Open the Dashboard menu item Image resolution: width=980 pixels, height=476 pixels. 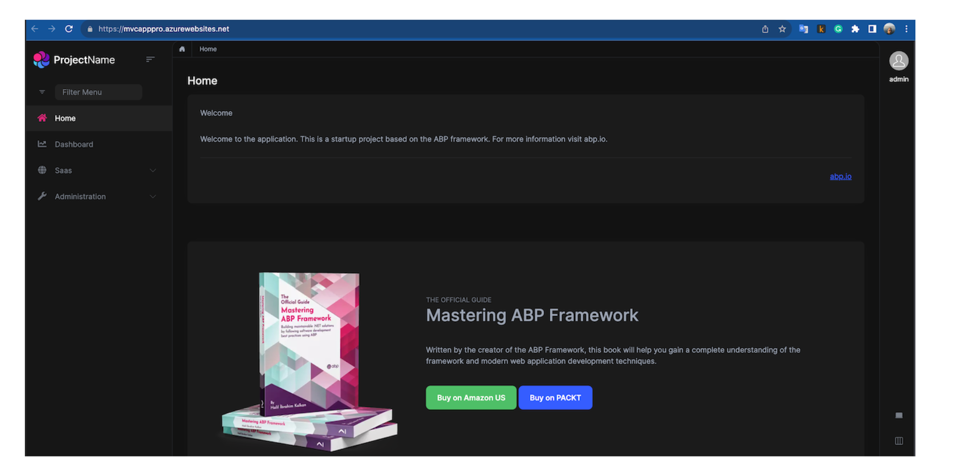click(x=74, y=144)
